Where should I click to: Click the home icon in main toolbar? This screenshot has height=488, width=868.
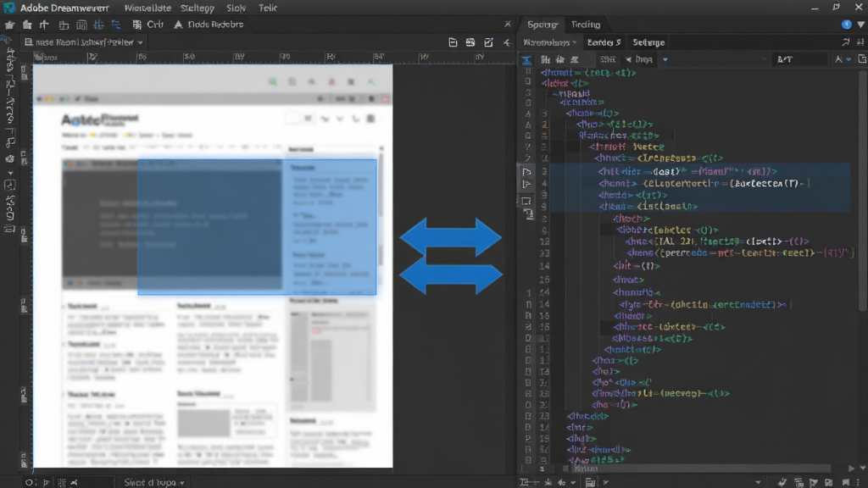(x=9, y=25)
